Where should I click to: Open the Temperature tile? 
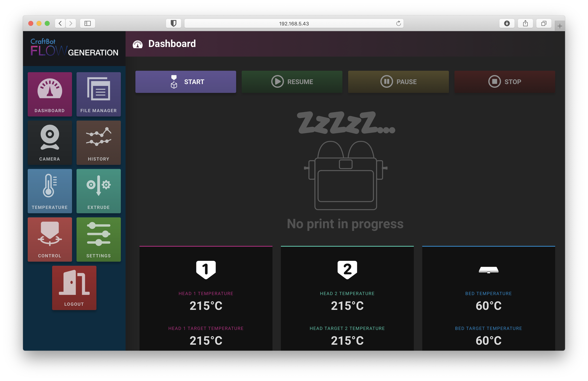click(x=50, y=191)
